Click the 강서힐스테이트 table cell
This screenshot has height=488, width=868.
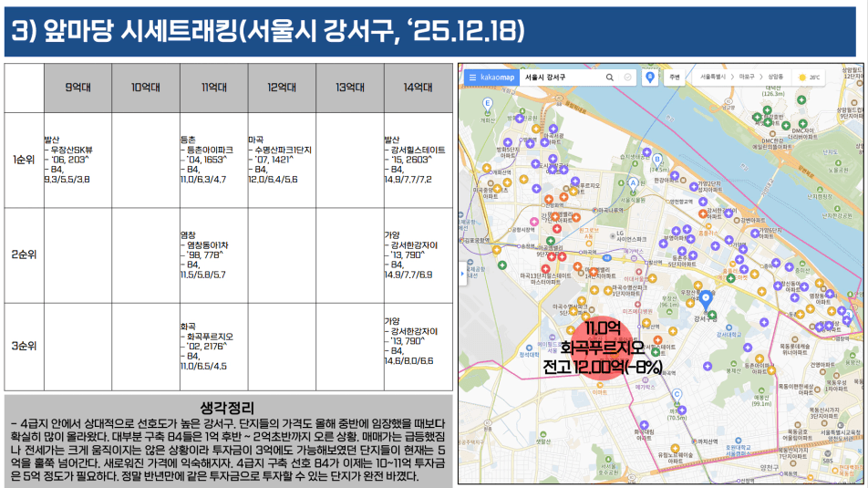click(418, 160)
